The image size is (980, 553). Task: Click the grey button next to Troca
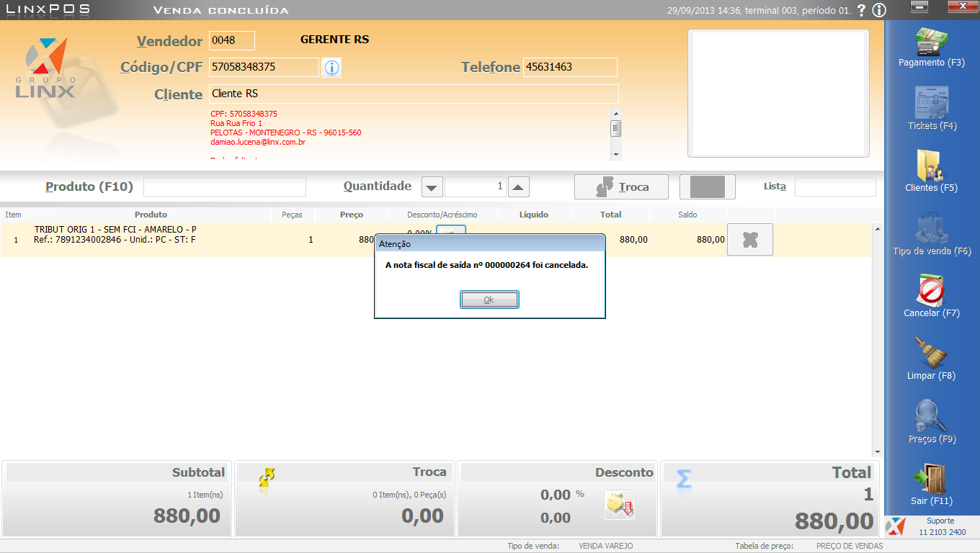pyautogui.click(x=708, y=187)
